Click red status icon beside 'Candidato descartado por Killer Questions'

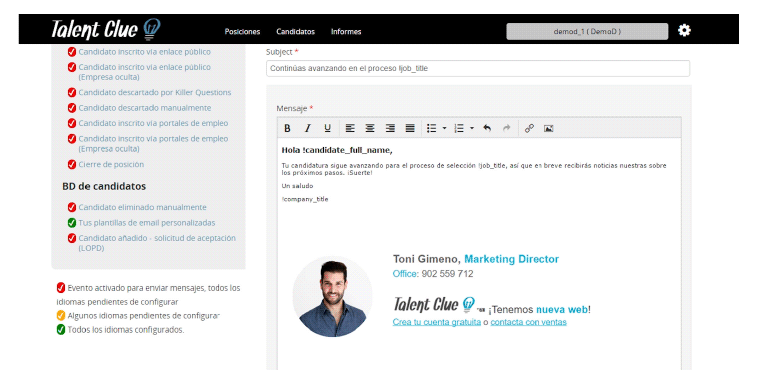point(72,92)
